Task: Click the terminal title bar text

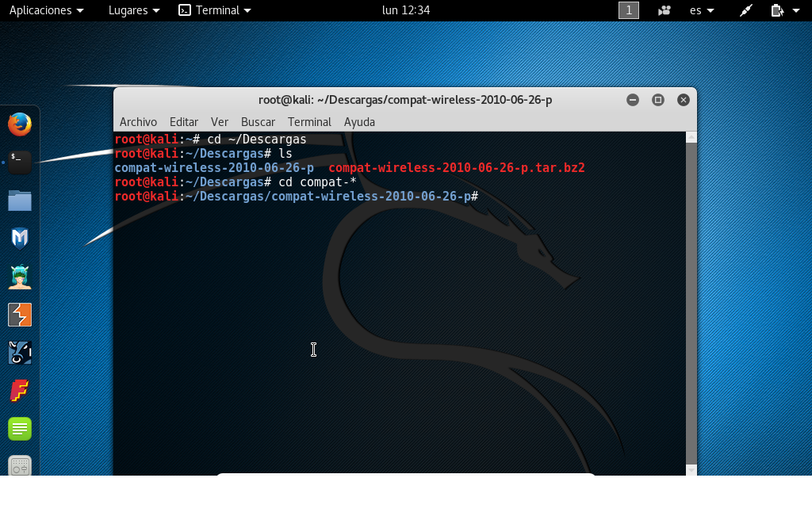Action: (405, 100)
